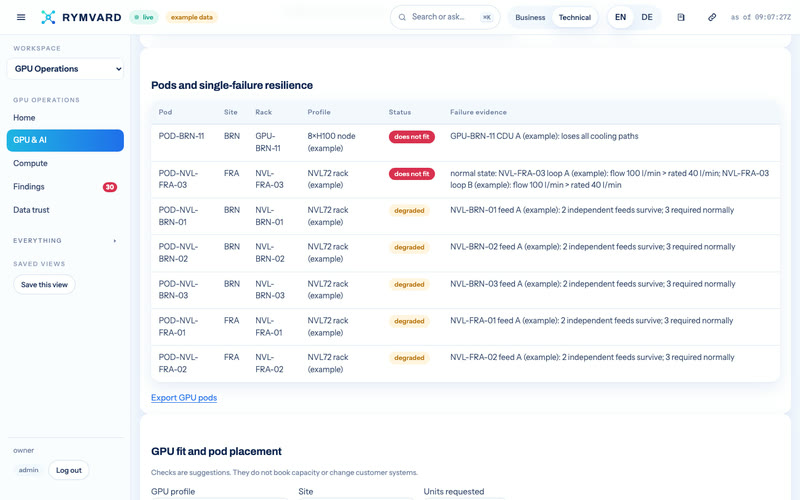The image size is (800, 500).
Task: Click the live status badge
Action: (x=144, y=17)
